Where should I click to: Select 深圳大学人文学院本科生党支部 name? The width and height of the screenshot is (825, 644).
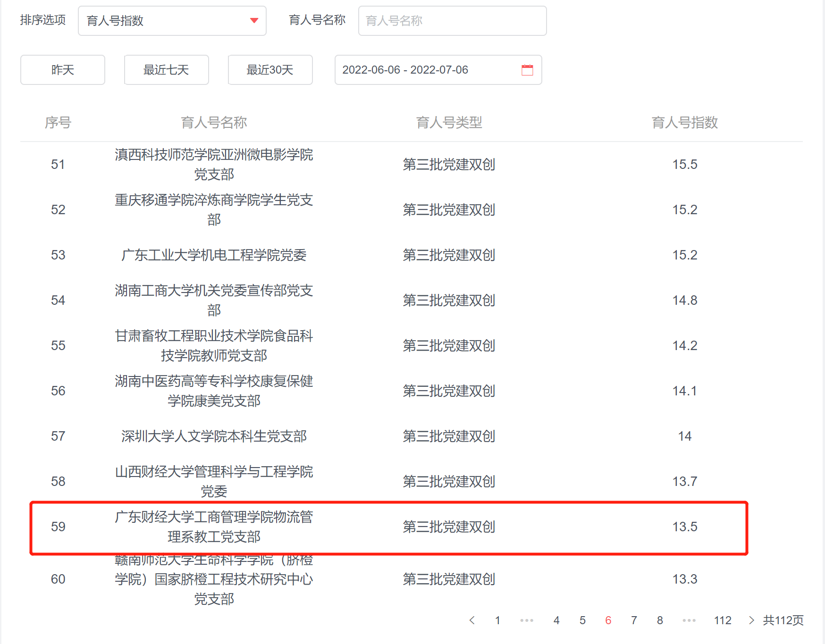(x=214, y=436)
